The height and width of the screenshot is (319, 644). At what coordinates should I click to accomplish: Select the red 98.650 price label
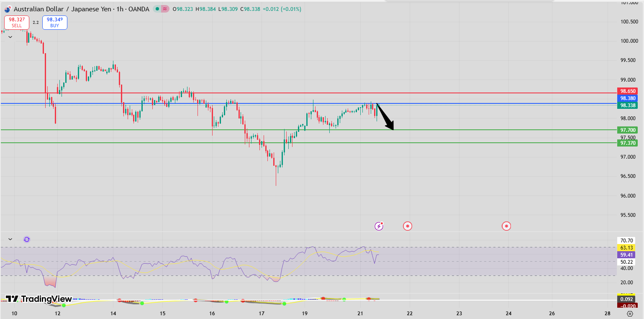pyautogui.click(x=628, y=91)
